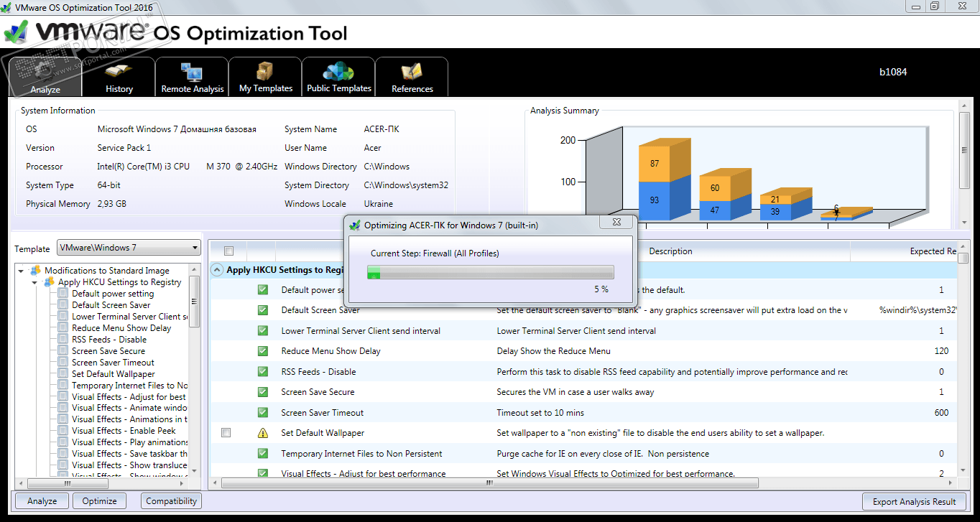The image size is (980, 522).
Task: Click the VMware icon in the Optimizing dialog title
Action: point(354,225)
